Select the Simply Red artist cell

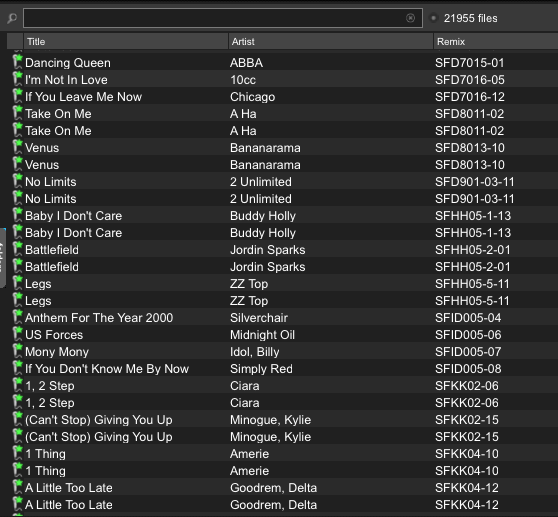261,369
